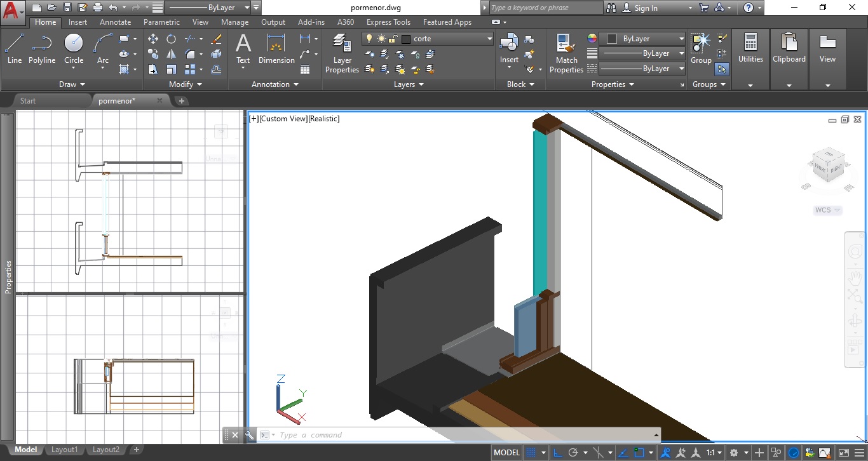Click the Scale tool in Modify
Image resolution: width=868 pixels, height=461 pixels.
[171, 69]
